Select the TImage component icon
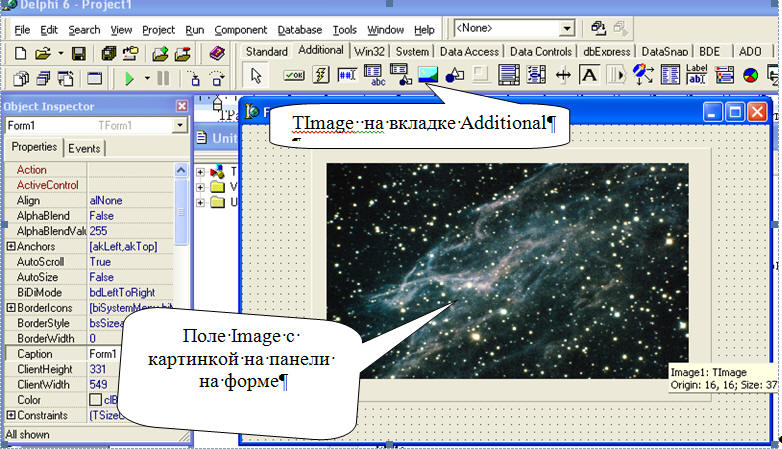The image size is (782, 449). pyautogui.click(x=428, y=75)
